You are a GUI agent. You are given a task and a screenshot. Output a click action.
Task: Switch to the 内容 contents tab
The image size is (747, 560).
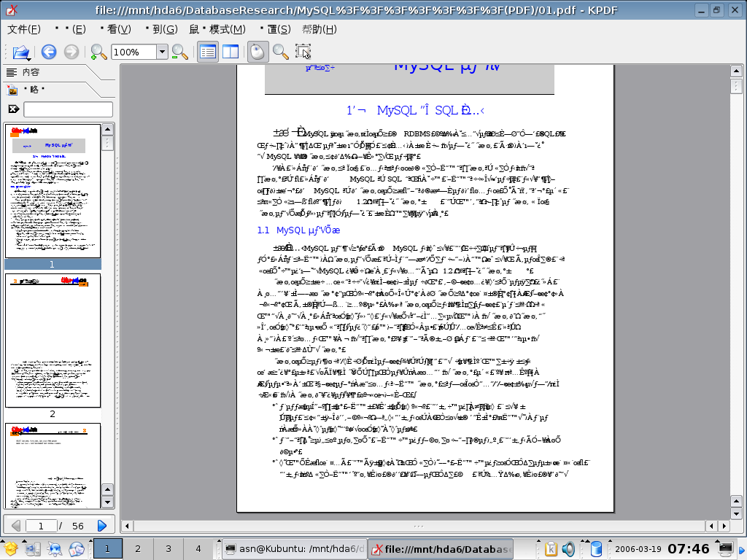coord(31,72)
